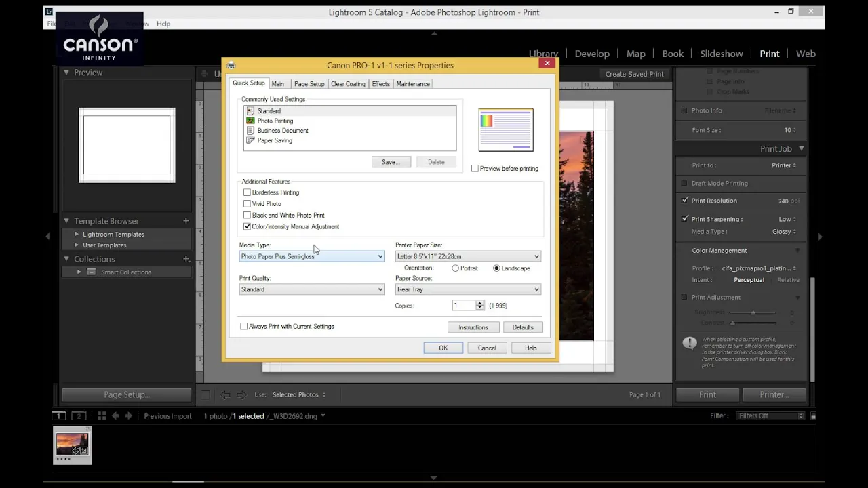Open the Printer Paper Size dropdown

pyautogui.click(x=468, y=256)
